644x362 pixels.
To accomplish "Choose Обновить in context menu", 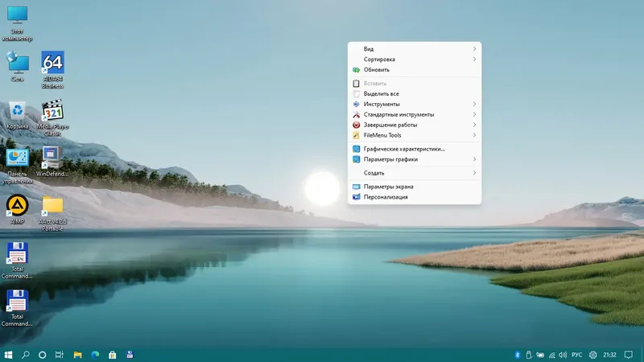I will pos(415,70).
